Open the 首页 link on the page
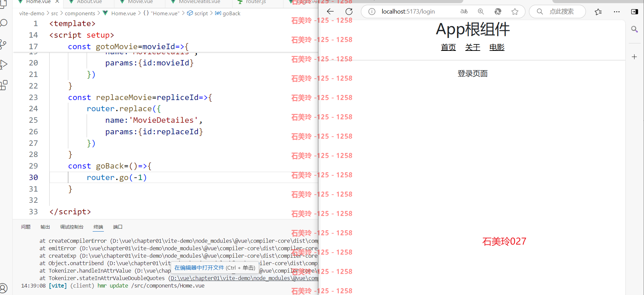644x295 pixels. coord(448,47)
